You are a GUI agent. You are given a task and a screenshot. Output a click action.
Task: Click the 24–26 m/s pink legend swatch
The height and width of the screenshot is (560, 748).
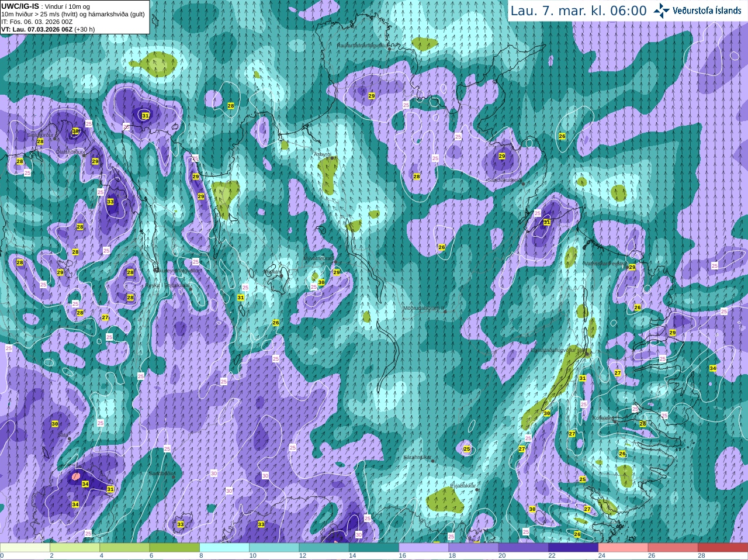[x=624, y=548]
